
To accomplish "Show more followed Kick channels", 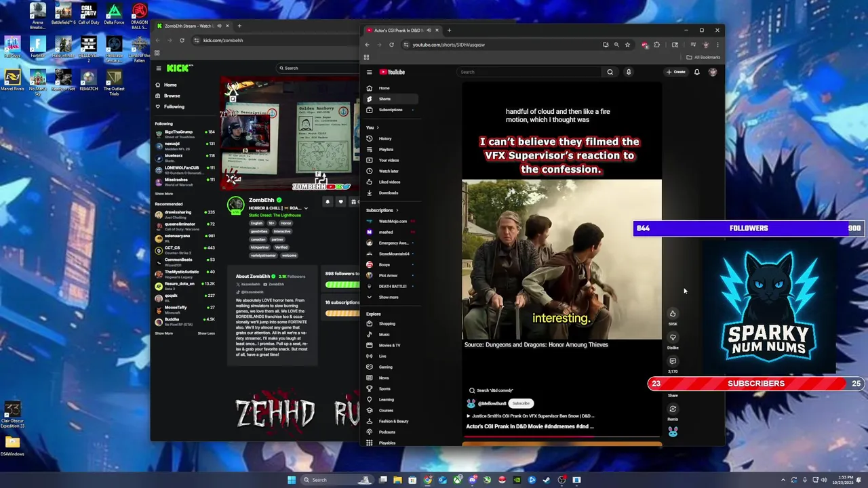I will pyautogui.click(x=164, y=194).
